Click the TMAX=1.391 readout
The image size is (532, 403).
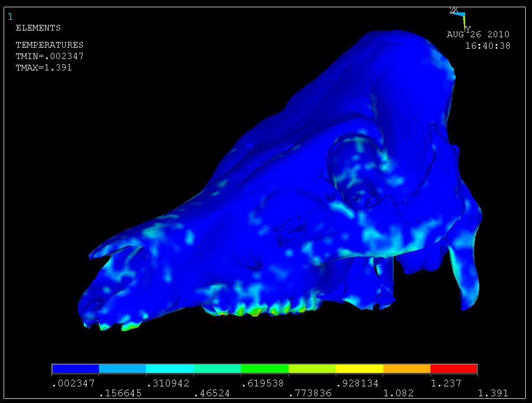(44, 67)
